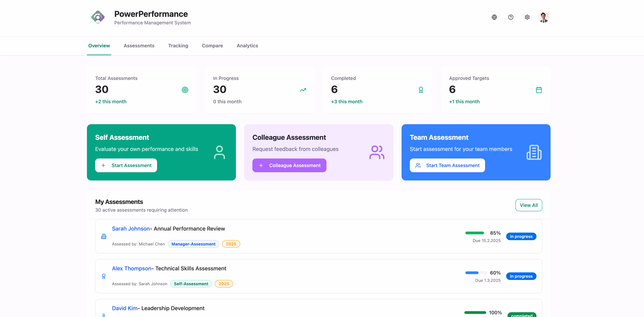Open settings gear icon
Viewport: 644px width, 317px height.
coord(527,17)
